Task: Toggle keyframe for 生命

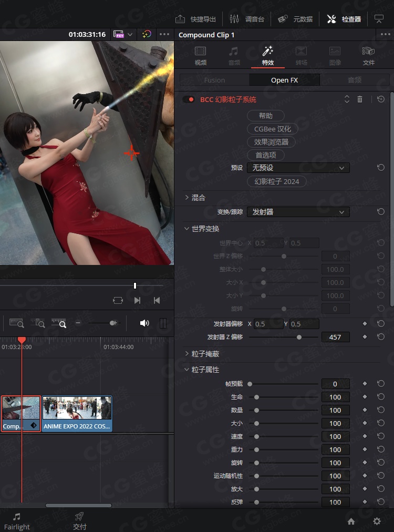Action: click(x=365, y=396)
